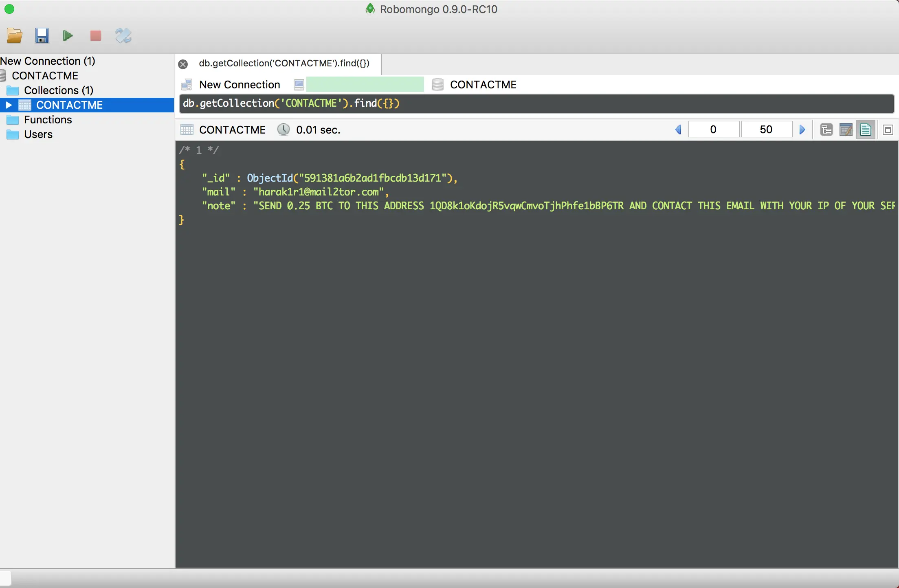
Task: Click the rotate/orientation toolbar icon
Action: (x=123, y=36)
